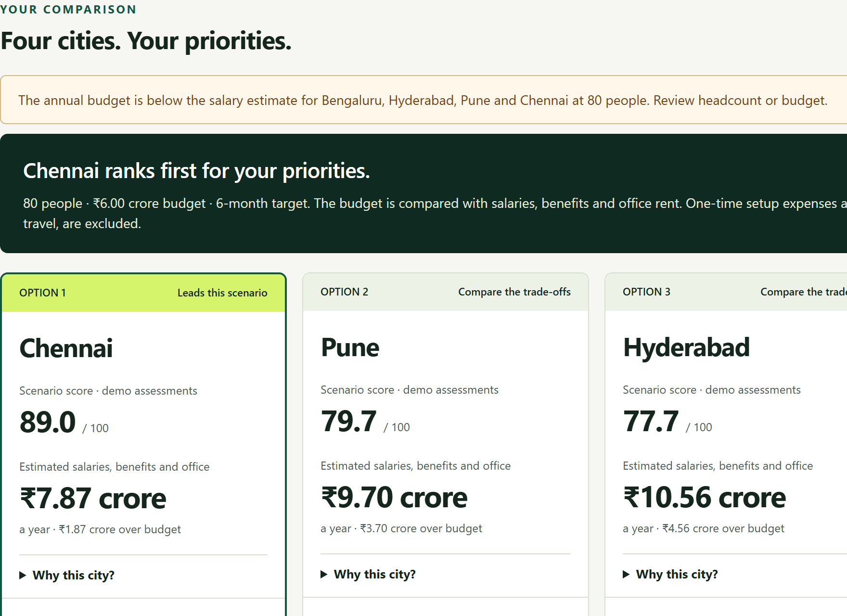Click the OPTION 1 card header
Viewport: 847px width, 616px height.
pyautogui.click(x=143, y=293)
